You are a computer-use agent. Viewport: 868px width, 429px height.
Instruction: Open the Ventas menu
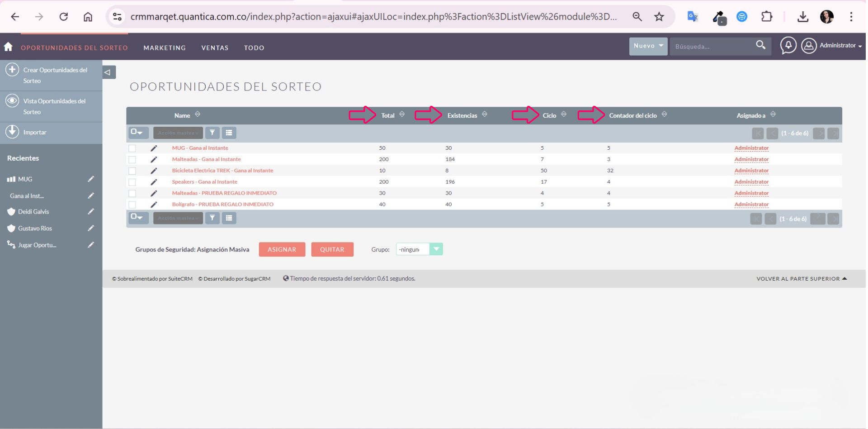(215, 48)
